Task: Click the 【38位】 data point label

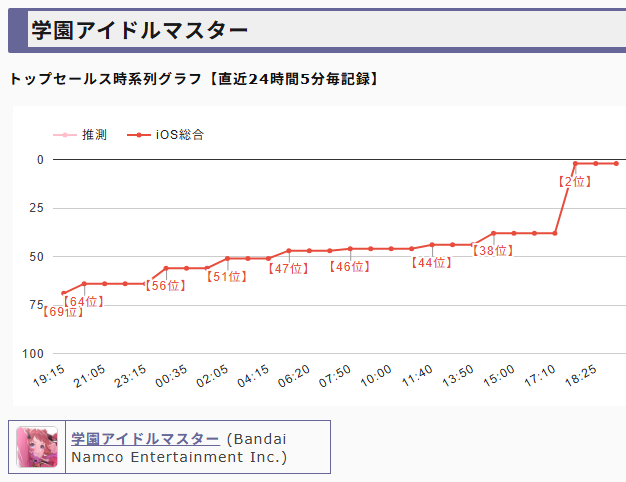Action: click(493, 251)
